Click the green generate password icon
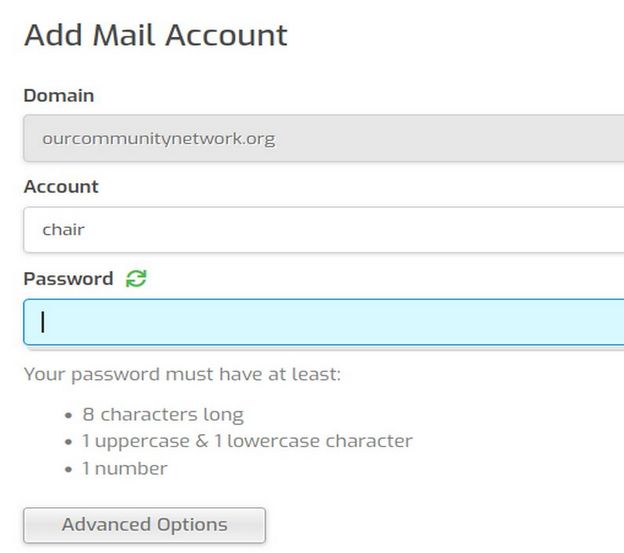Image resolution: width=624 pixels, height=553 pixels. click(x=136, y=279)
